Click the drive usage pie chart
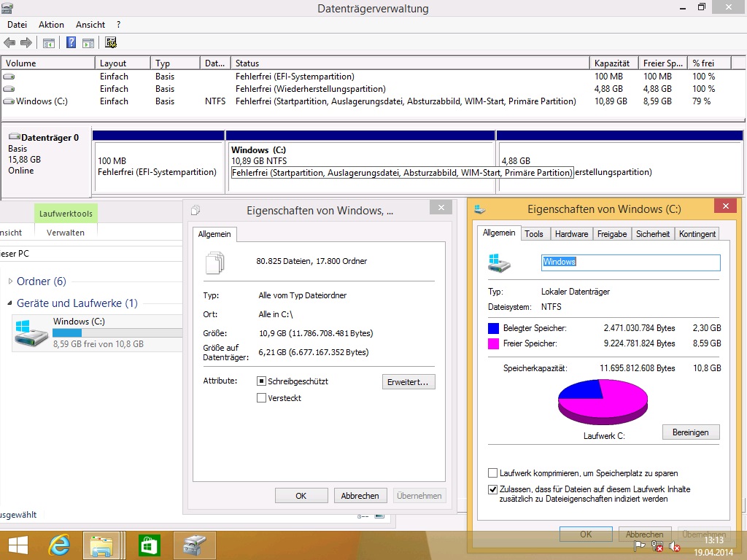This screenshot has width=747, height=560. tap(603, 402)
